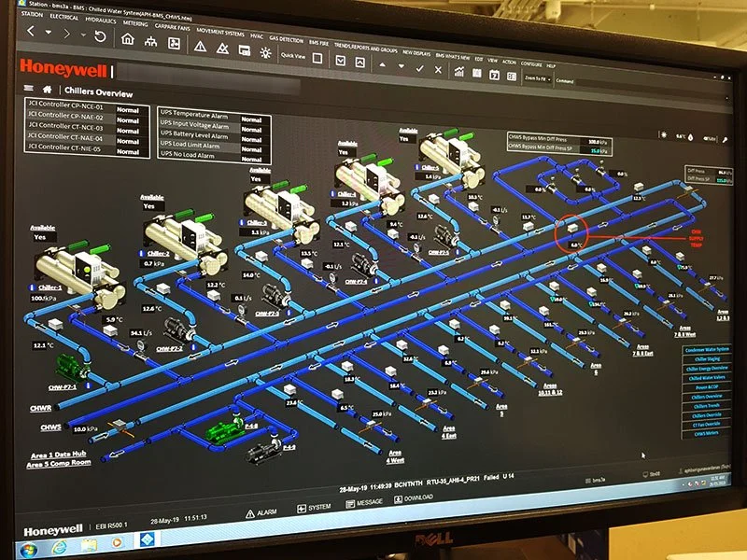Screen dimensions: 747x560
Task: Open the trend chart icon in toolbar
Action: (x=459, y=72)
